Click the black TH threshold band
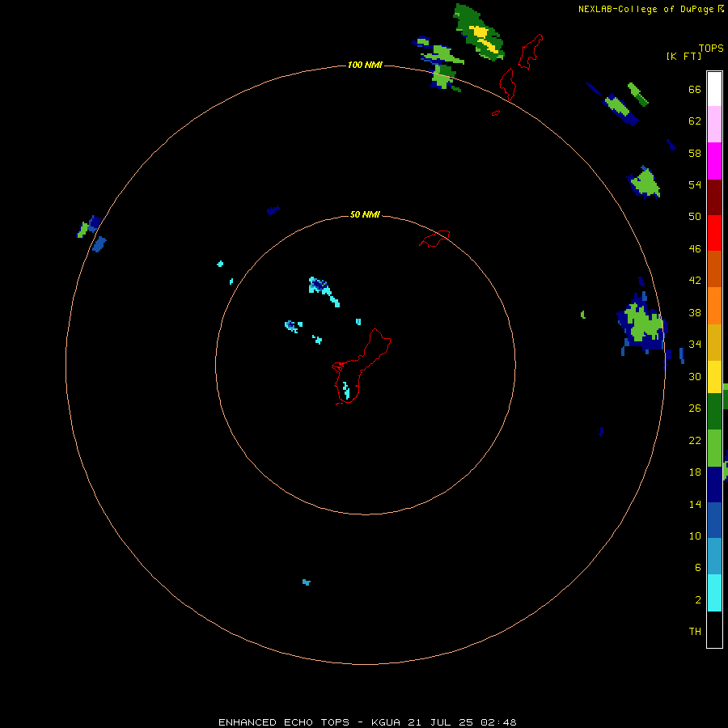Viewport: 728px width, 728px height. [x=714, y=629]
